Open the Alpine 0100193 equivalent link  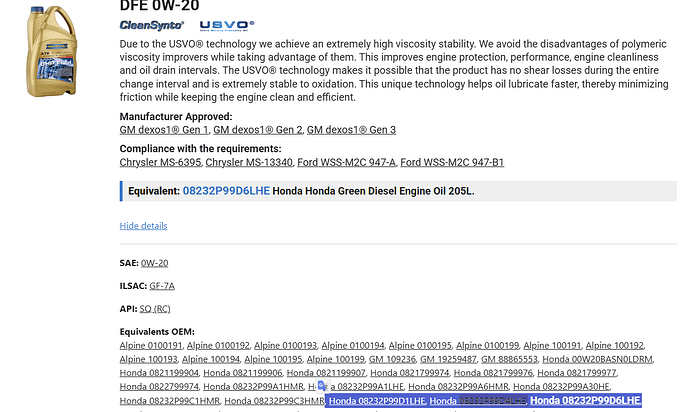[286, 346]
